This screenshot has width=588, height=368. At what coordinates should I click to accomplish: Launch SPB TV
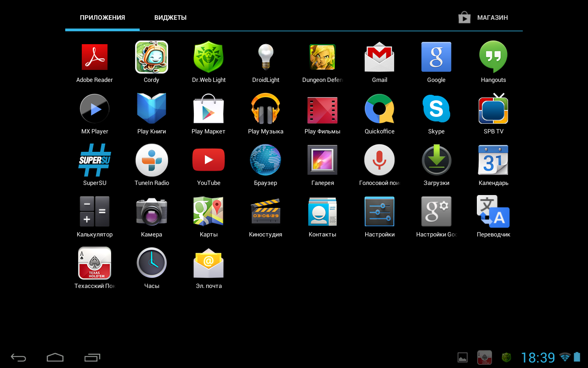[x=493, y=109]
